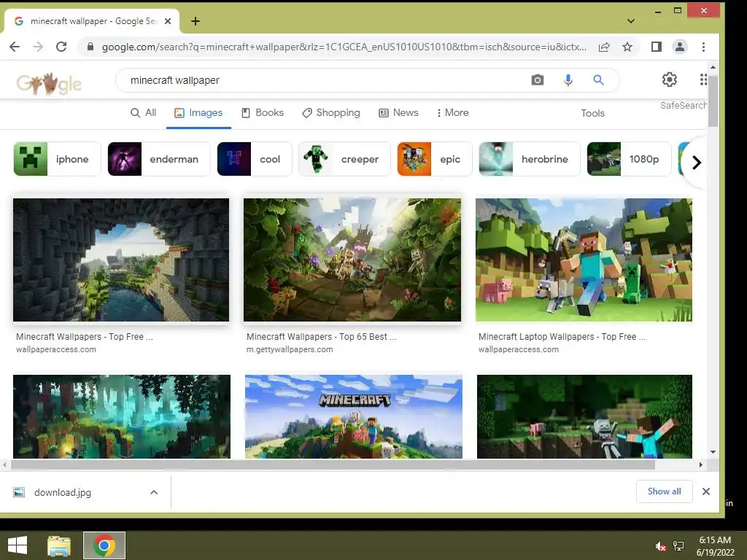Open a new browser tab

[196, 21]
